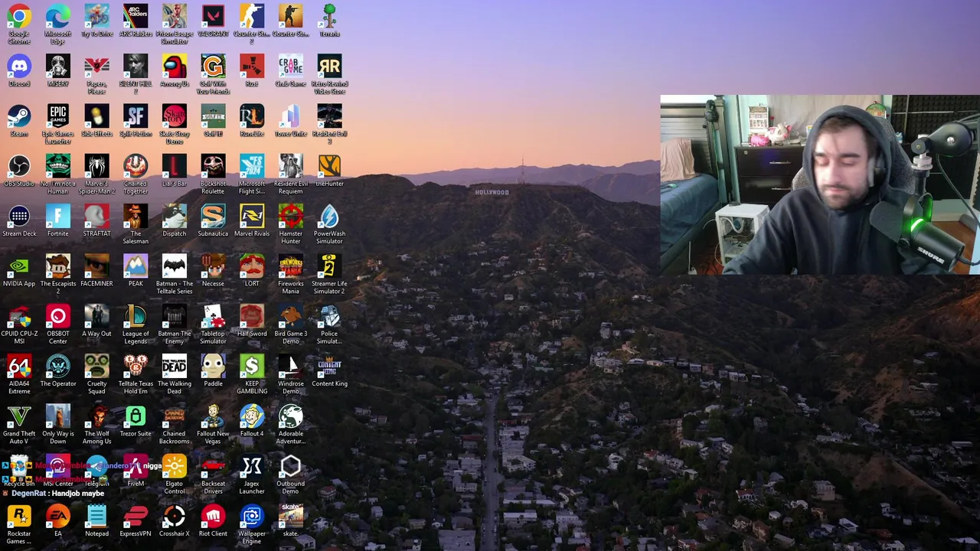980x551 pixels.
Task: Open the Epic Games Launcher icon
Action: (58, 116)
